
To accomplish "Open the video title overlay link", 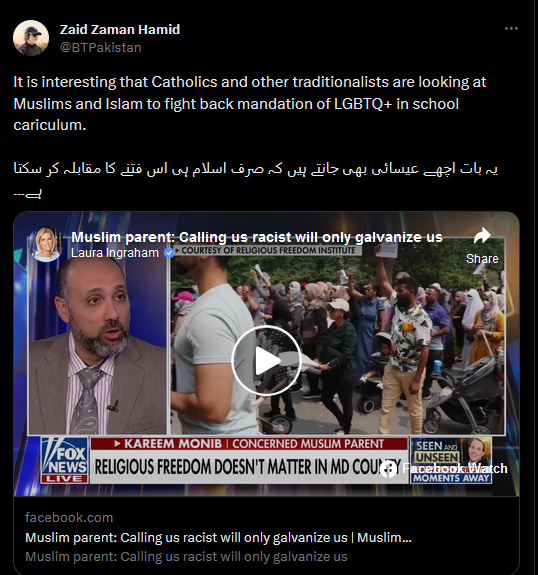I will click(257, 237).
